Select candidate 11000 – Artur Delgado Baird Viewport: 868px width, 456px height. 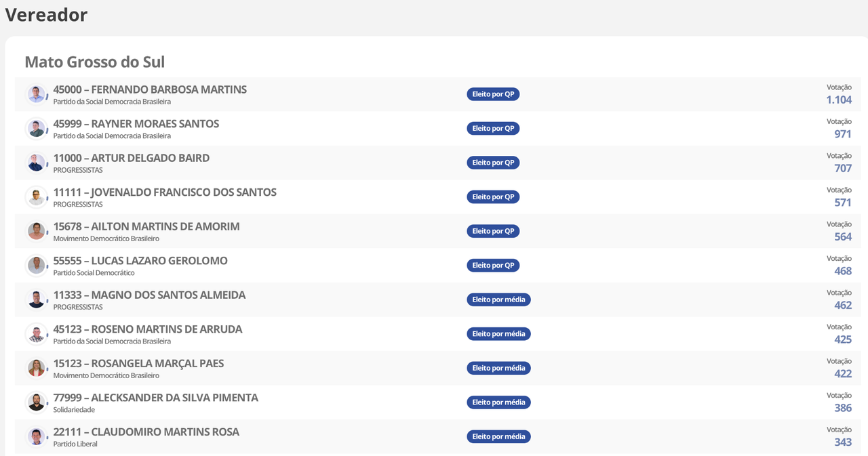tap(132, 158)
